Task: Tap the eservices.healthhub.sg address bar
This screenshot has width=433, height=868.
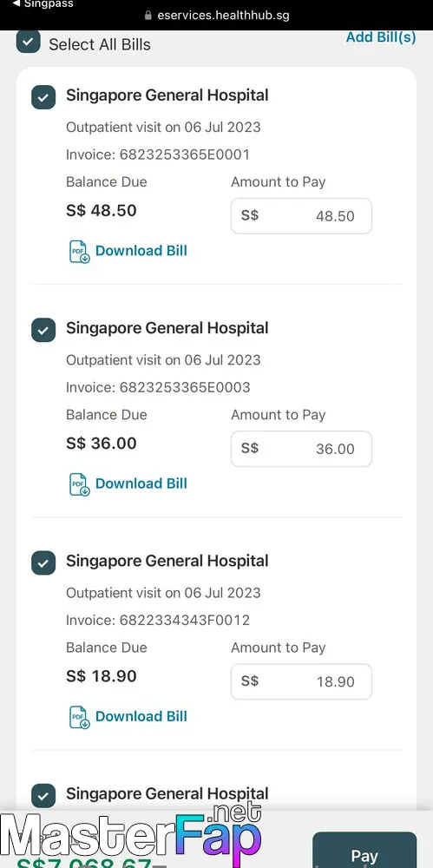Action: [217, 16]
